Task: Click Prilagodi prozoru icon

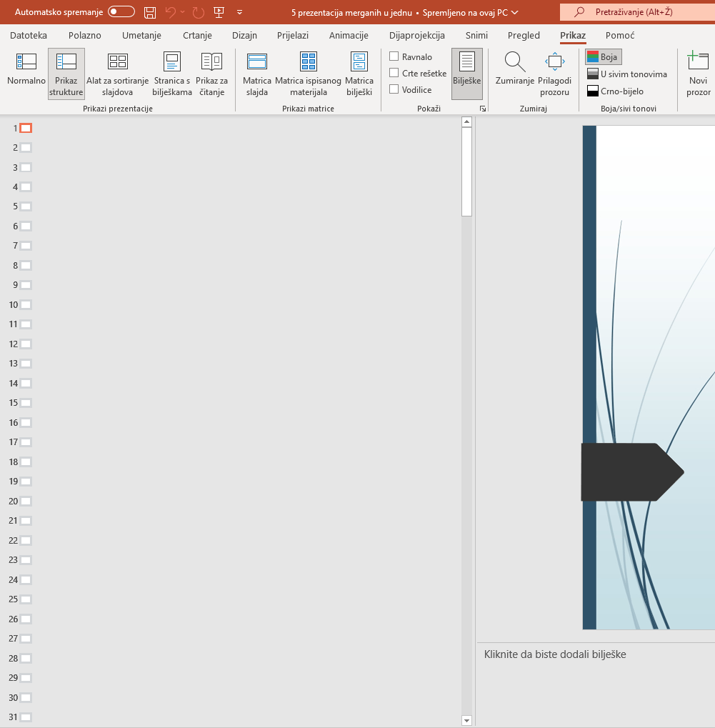Action: point(555,63)
